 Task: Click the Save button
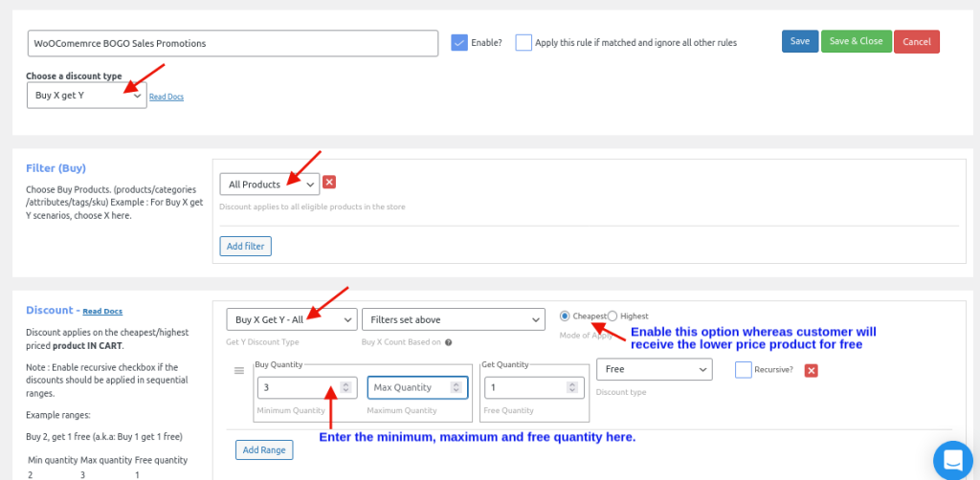[799, 41]
